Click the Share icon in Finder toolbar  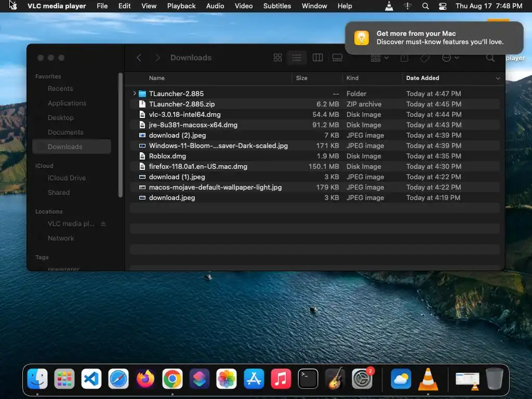pyautogui.click(x=404, y=58)
